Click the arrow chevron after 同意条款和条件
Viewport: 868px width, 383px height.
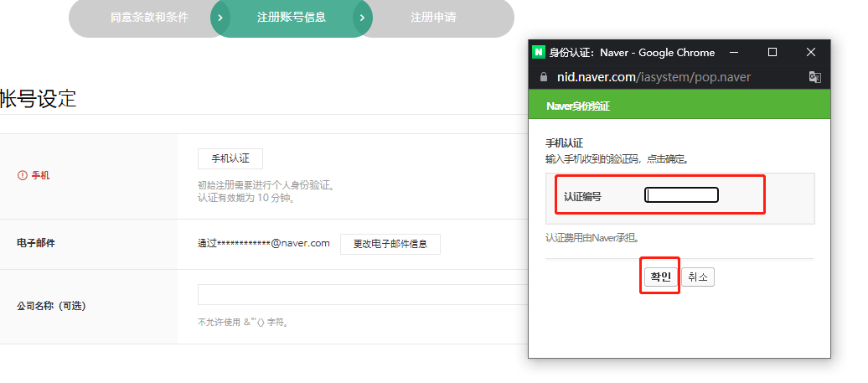pyautogui.click(x=220, y=17)
